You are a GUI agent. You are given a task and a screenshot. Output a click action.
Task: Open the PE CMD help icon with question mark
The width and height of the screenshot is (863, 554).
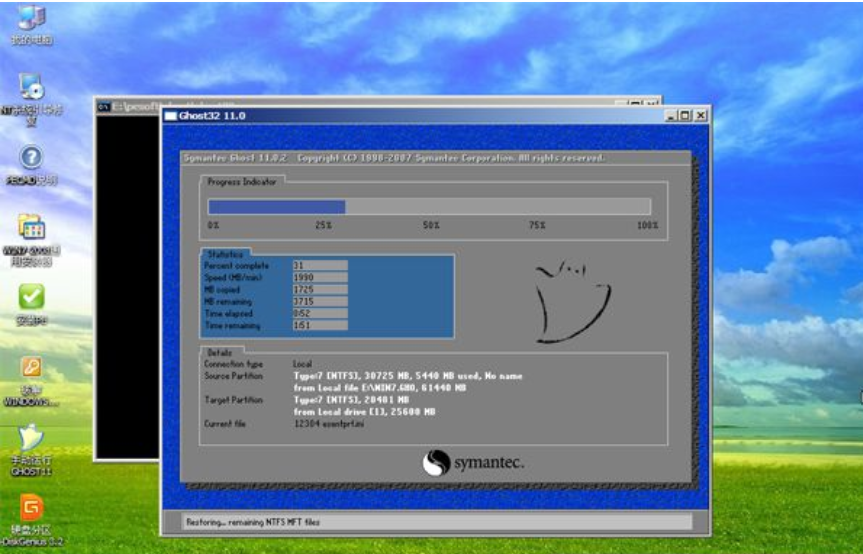click(x=31, y=157)
